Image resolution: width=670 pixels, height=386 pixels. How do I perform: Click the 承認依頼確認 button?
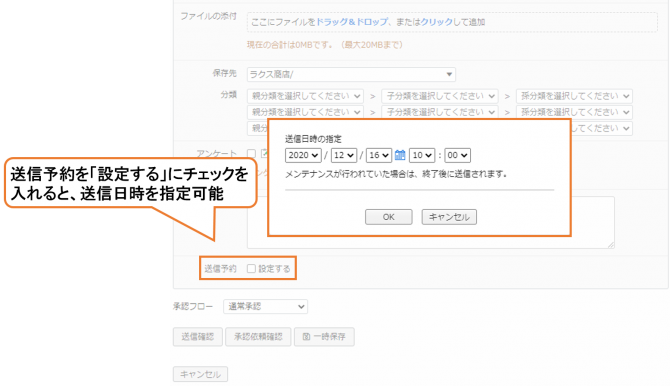(x=258, y=337)
